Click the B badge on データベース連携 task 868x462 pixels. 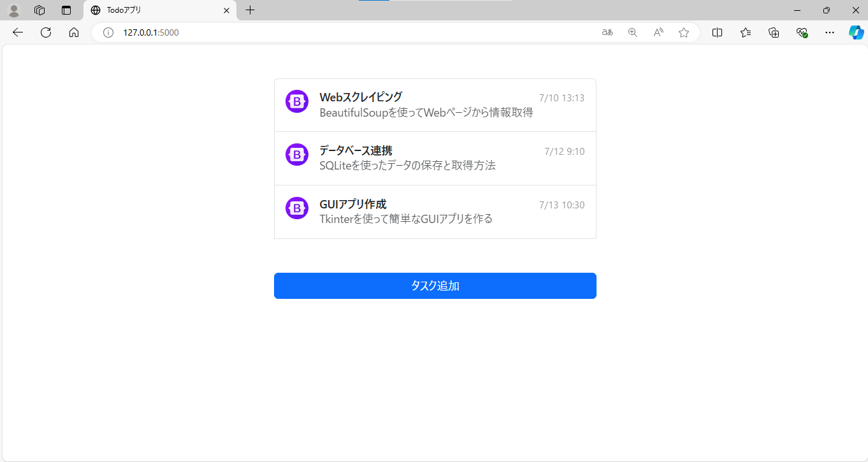pyautogui.click(x=296, y=154)
